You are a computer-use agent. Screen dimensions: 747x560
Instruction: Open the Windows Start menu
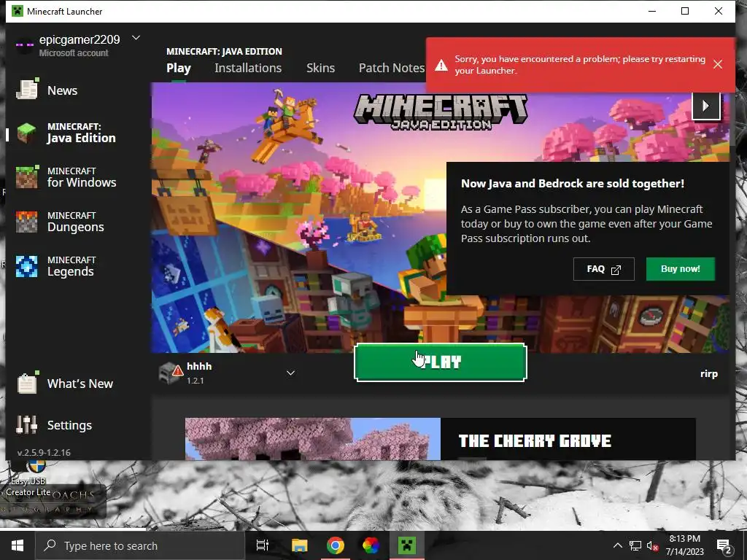point(18,545)
